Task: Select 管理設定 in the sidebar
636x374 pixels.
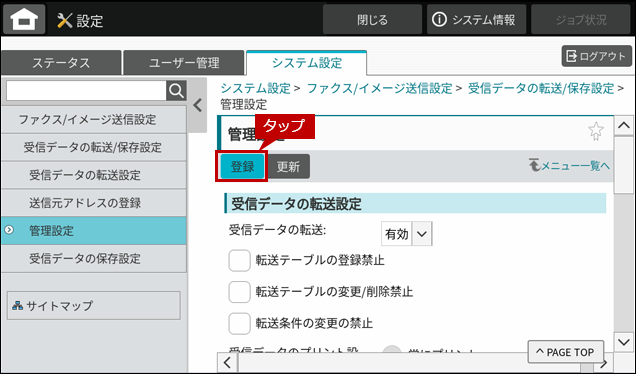Action: point(94,231)
